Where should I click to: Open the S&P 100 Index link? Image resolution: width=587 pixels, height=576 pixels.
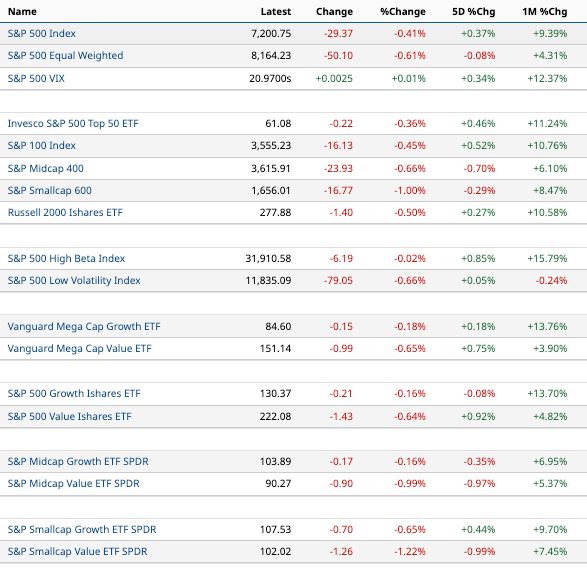(x=42, y=145)
